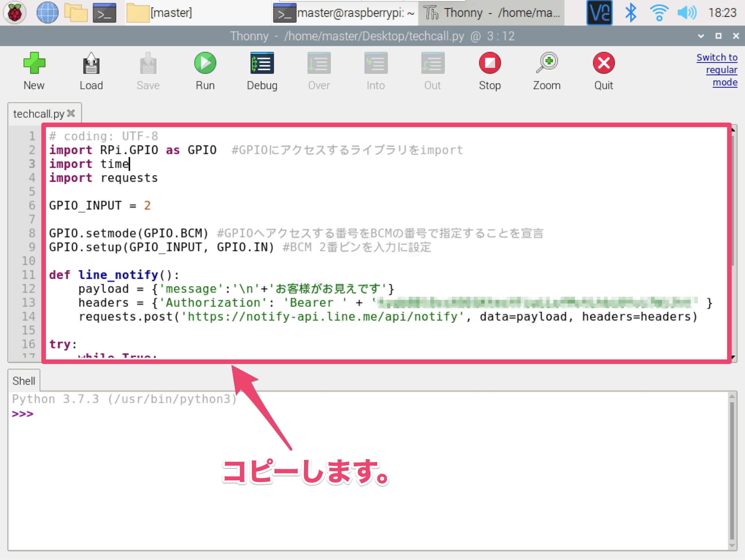Image resolution: width=745 pixels, height=560 pixels.
Task: Stop the running program
Action: pos(489,63)
